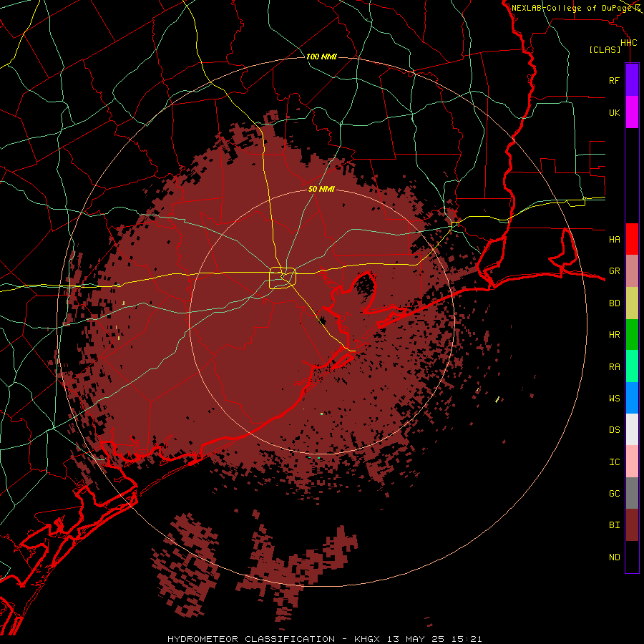Click the GR pink legend swatch

click(632, 271)
